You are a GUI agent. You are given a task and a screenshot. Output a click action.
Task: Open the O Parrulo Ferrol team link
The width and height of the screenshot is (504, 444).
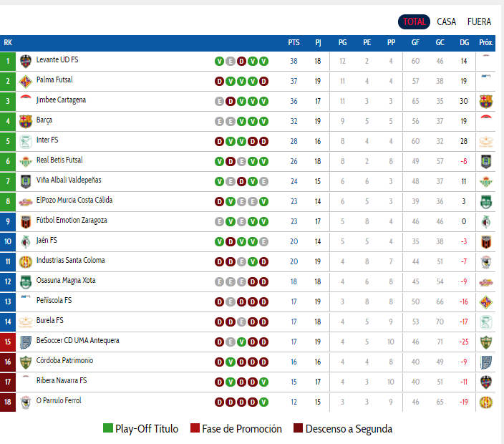click(x=59, y=400)
